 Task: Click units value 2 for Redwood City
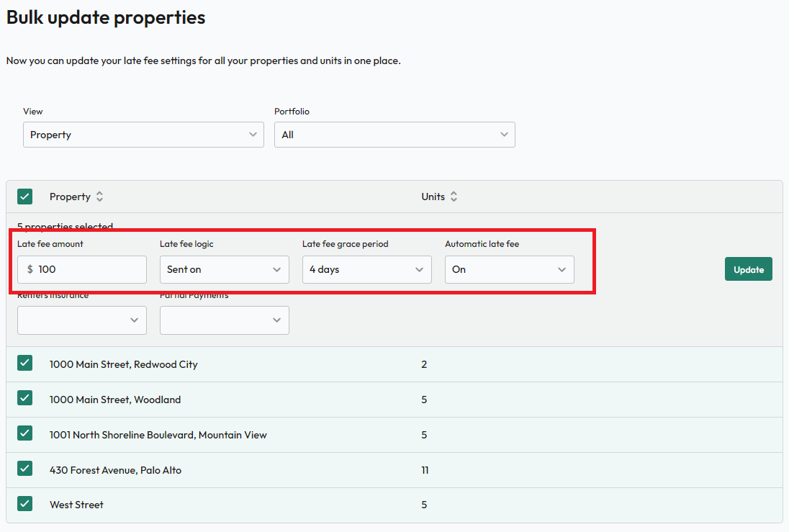(x=424, y=364)
